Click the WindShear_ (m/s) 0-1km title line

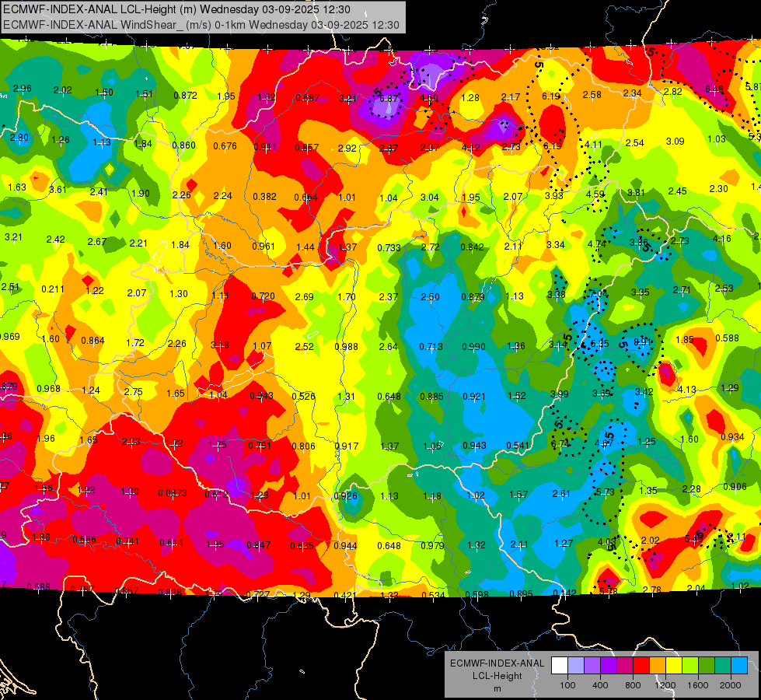pos(201,25)
